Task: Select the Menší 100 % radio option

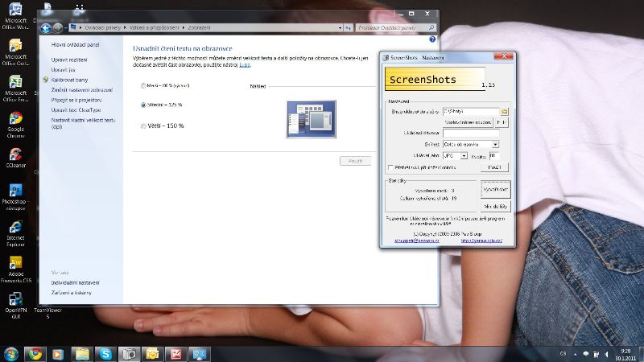Action: [143, 86]
